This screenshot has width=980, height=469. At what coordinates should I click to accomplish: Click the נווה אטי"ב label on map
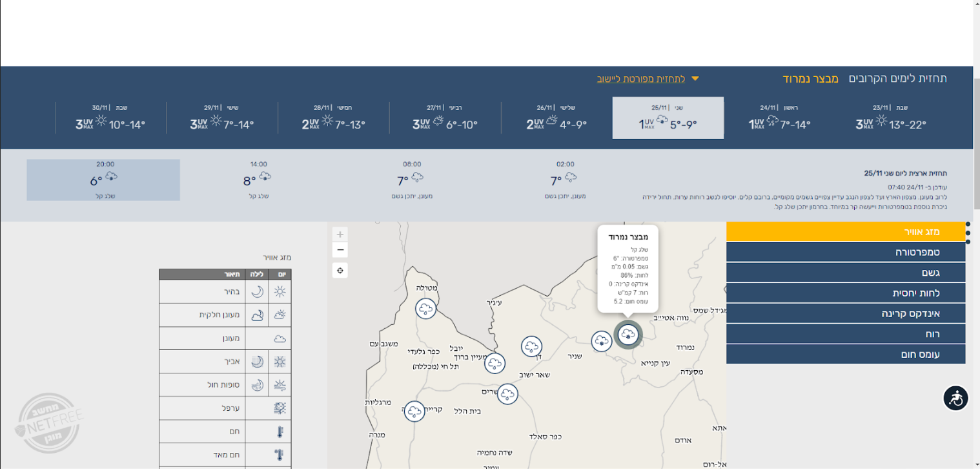point(671,317)
